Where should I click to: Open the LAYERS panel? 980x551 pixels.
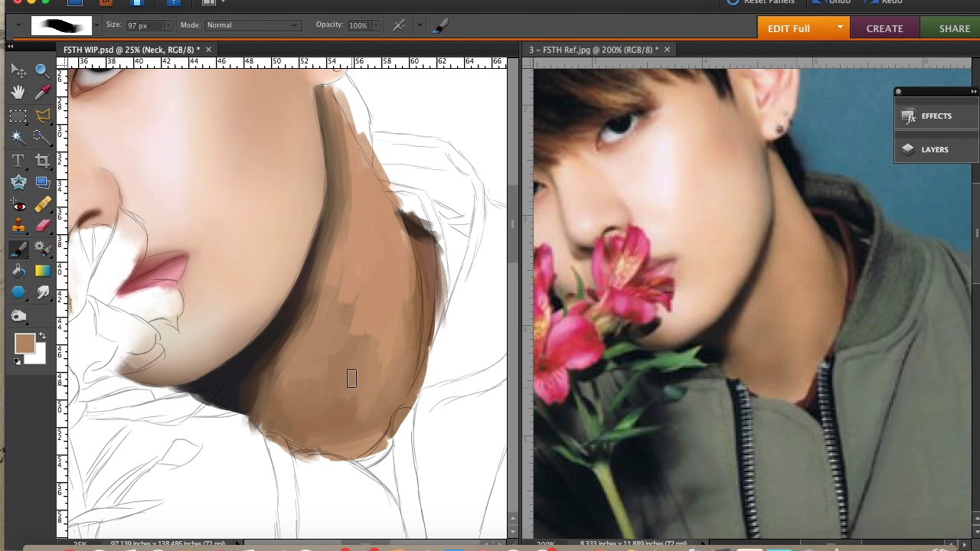pyautogui.click(x=936, y=150)
